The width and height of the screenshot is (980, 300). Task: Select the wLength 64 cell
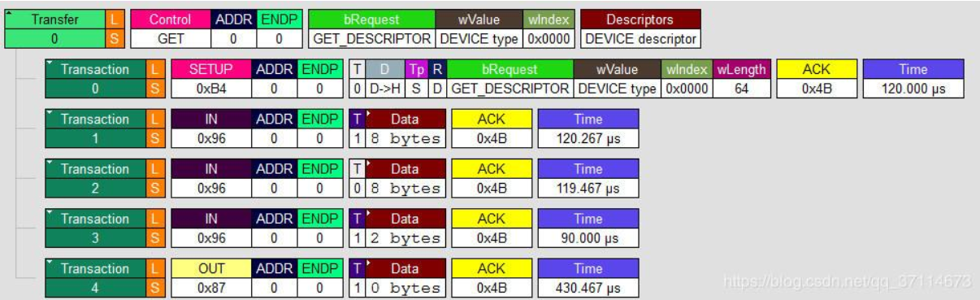click(741, 79)
